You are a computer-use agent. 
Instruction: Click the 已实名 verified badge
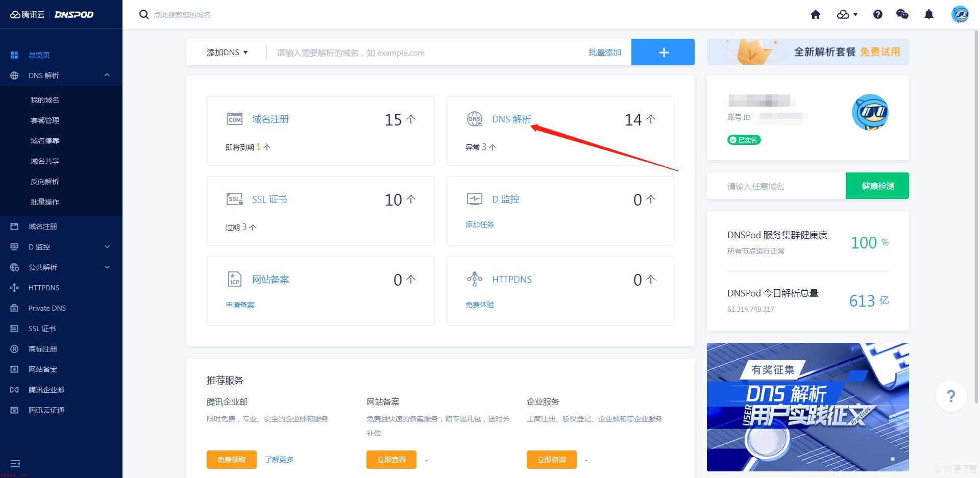click(744, 140)
